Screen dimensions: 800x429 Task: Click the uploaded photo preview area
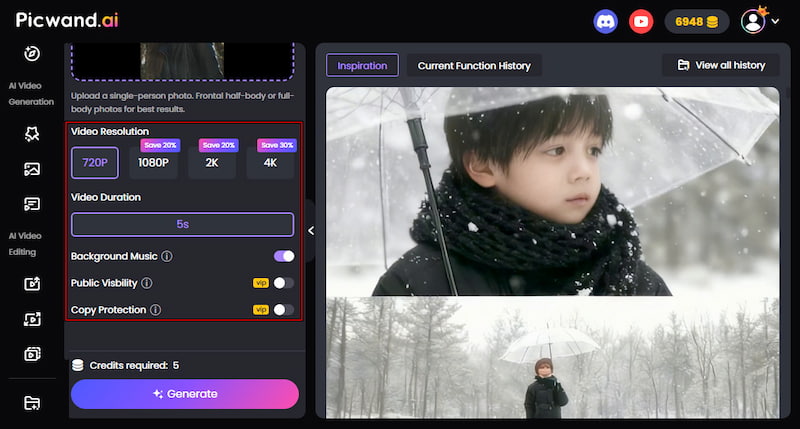click(x=182, y=61)
